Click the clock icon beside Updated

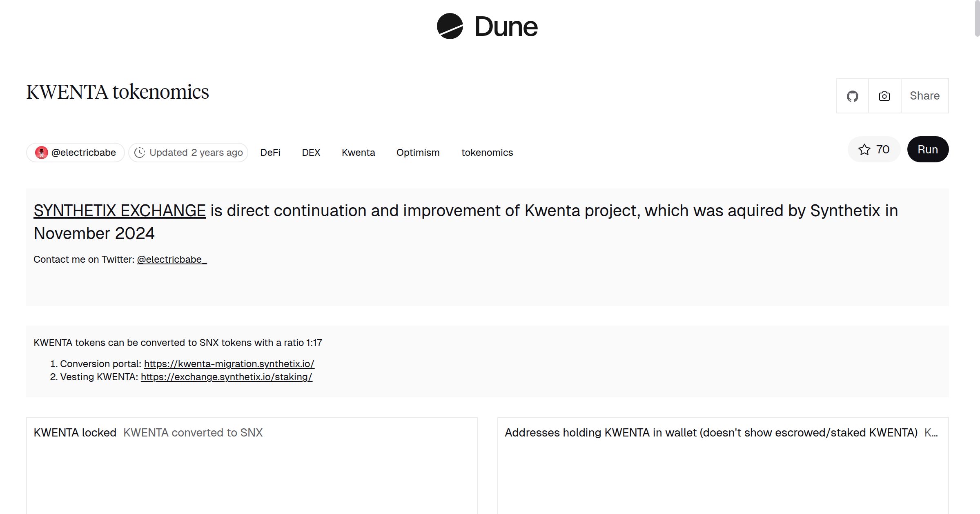[x=139, y=152]
